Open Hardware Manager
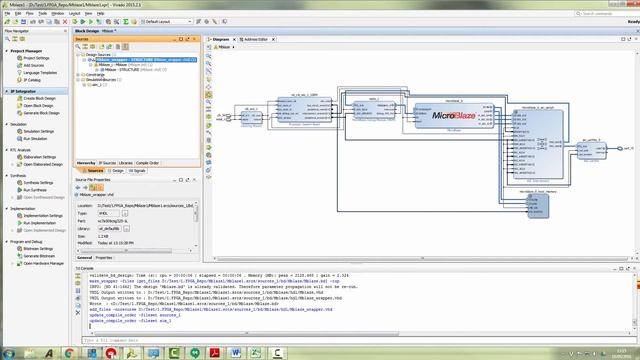 43,263
